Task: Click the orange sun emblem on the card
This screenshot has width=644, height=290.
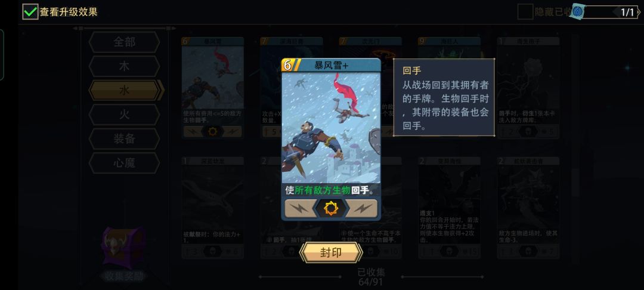Action: tap(331, 208)
